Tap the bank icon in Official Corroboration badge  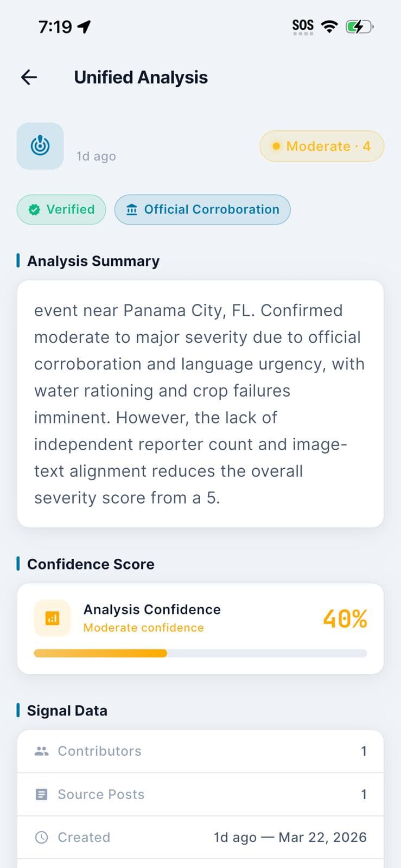[132, 209]
